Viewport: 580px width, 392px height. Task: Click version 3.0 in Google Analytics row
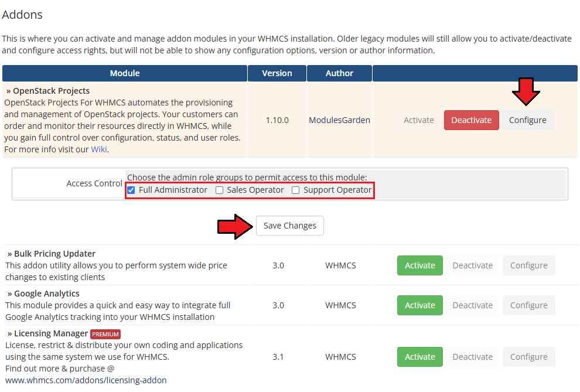coord(278,305)
